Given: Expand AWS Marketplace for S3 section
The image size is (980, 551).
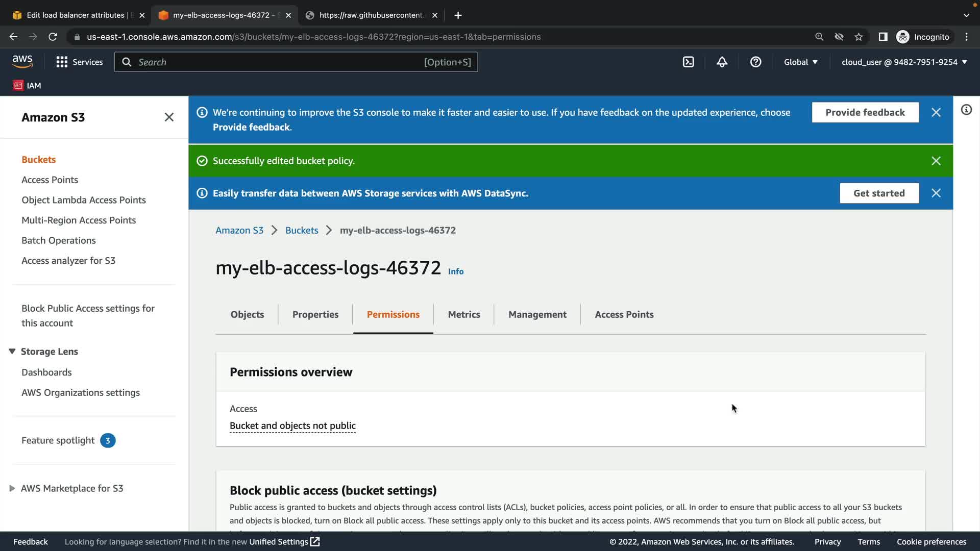Looking at the screenshot, I should click(x=12, y=488).
